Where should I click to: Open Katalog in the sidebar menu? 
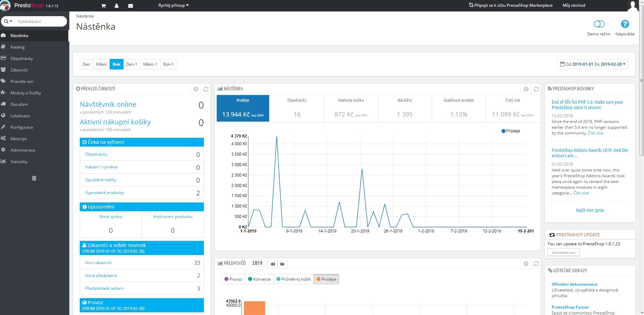click(17, 47)
